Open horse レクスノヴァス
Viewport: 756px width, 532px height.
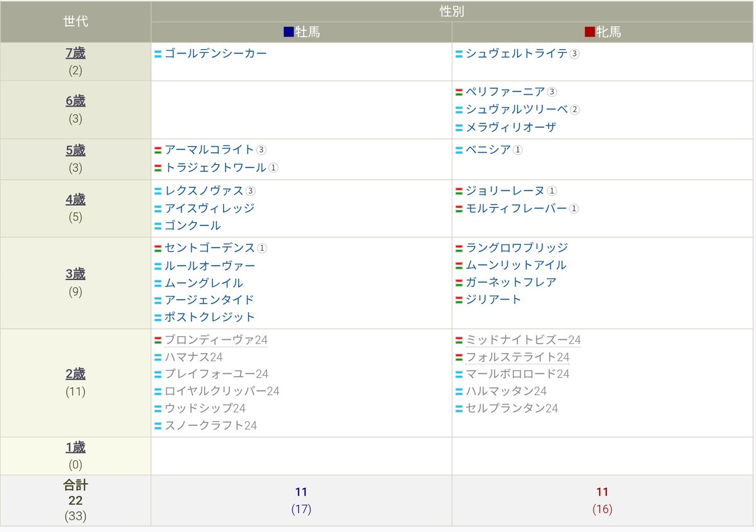pos(204,191)
